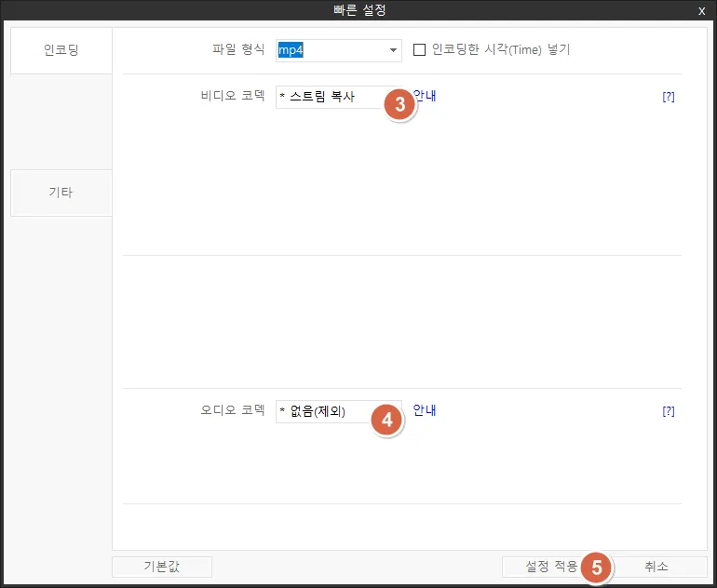Click the [?] help for 비디오 코덱
The height and width of the screenshot is (588, 717).
[668, 97]
